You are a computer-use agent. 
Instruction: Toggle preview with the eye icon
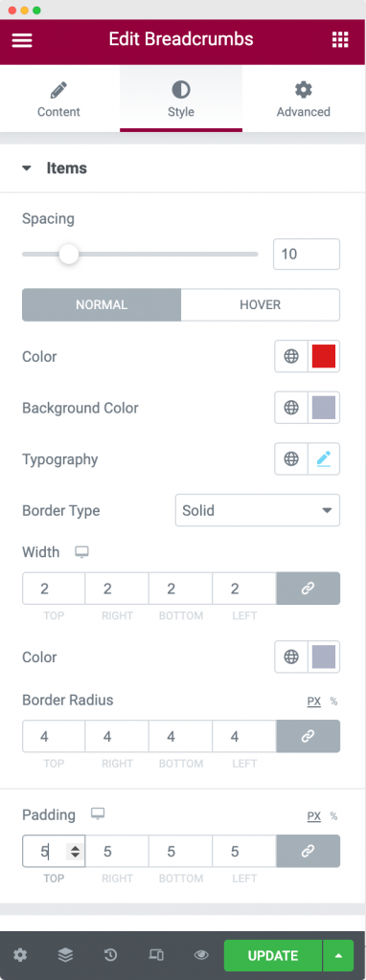[201, 954]
